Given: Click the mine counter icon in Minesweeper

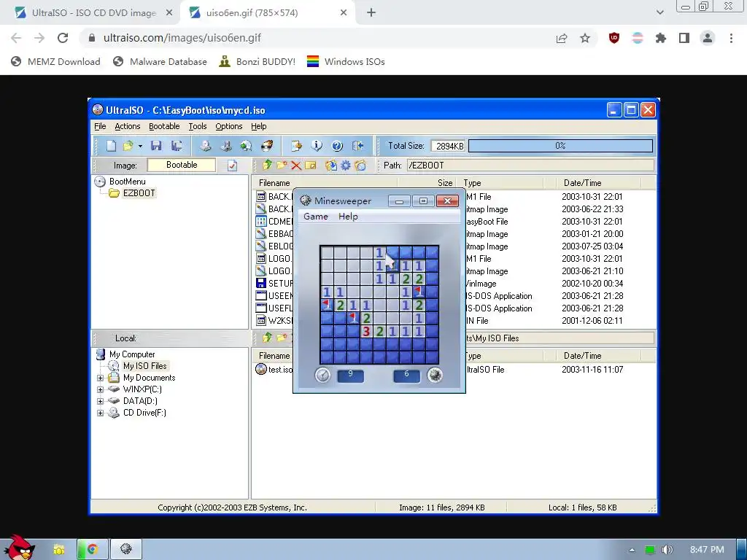Looking at the screenshot, I should [435, 376].
